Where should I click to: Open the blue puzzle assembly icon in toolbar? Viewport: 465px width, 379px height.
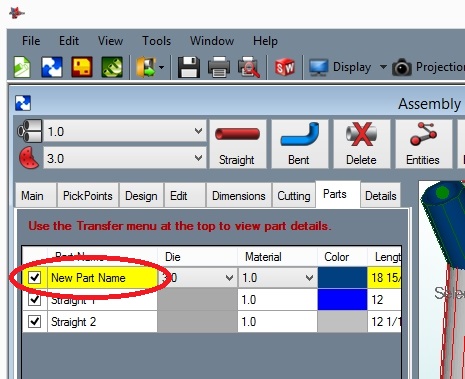tap(52, 67)
